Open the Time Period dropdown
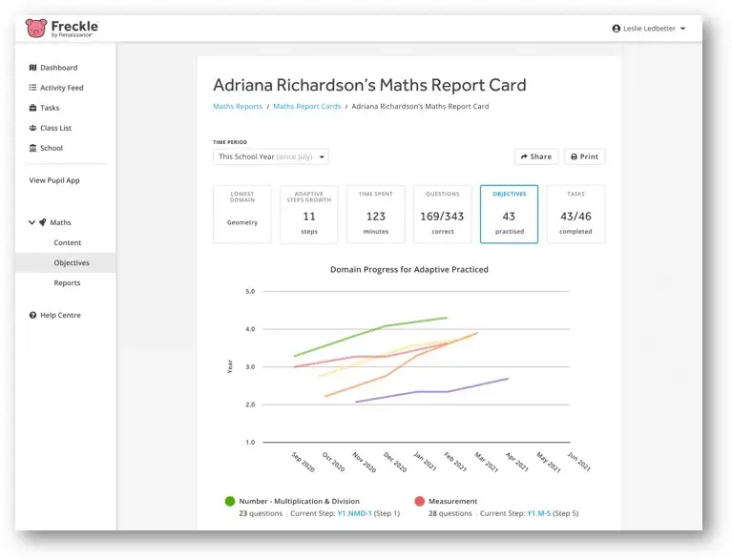Image resolution: width=732 pixels, height=560 pixels. pyautogui.click(x=270, y=156)
